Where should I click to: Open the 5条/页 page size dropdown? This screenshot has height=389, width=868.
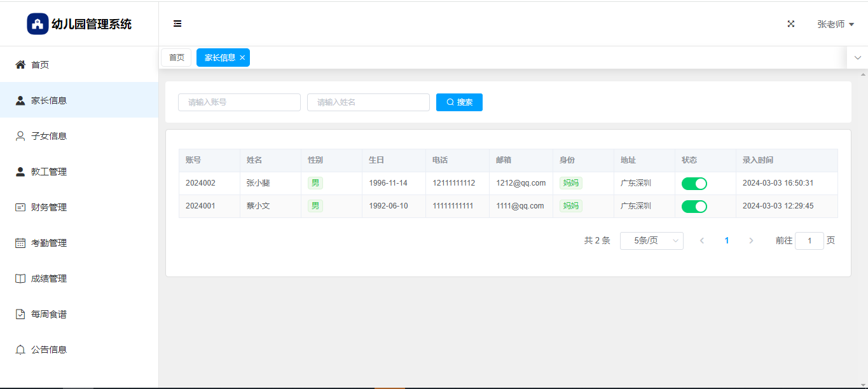pos(651,241)
